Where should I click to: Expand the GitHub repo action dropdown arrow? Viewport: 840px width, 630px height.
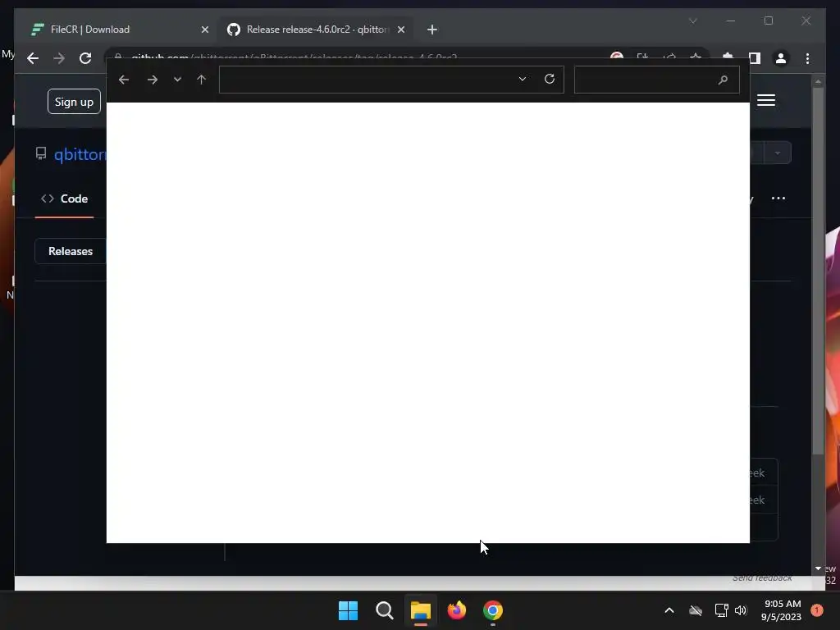click(x=778, y=153)
